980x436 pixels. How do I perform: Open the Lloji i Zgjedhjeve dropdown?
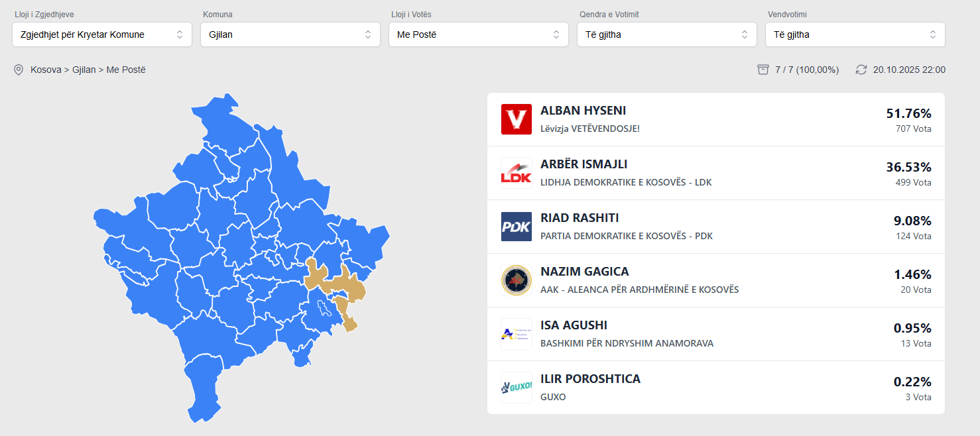coord(102,34)
